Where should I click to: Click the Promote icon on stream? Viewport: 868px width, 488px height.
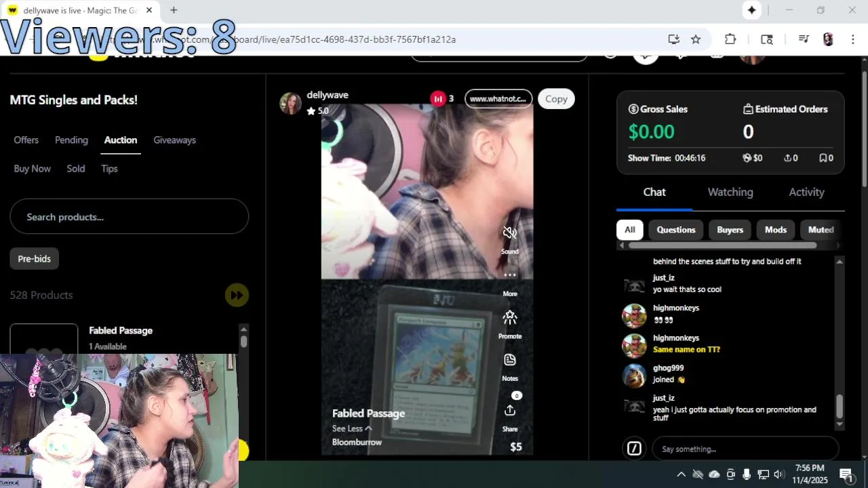point(510,317)
